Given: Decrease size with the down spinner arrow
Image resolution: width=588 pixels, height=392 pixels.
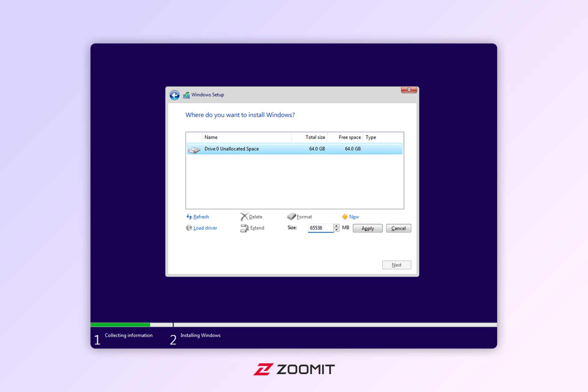Looking at the screenshot, I should pos(336,230).
